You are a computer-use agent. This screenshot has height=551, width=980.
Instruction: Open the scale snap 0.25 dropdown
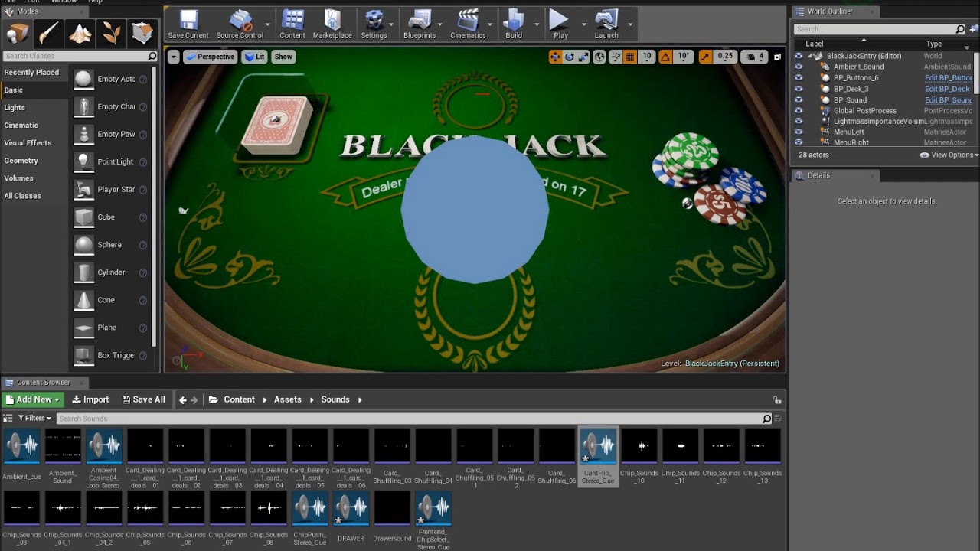tap(725, 57)
